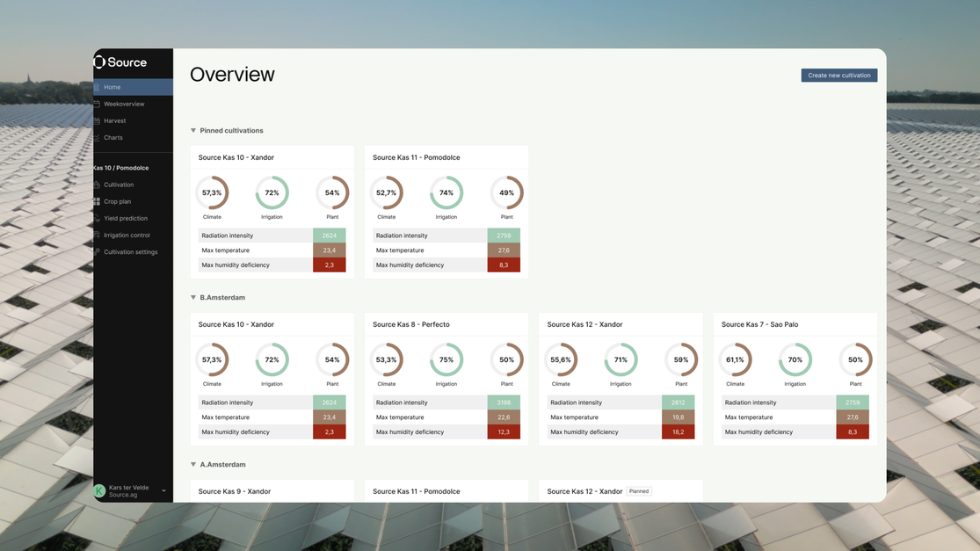
Task: Click Max humidity deficiency row in Kas 12
Action: point(621,431)
